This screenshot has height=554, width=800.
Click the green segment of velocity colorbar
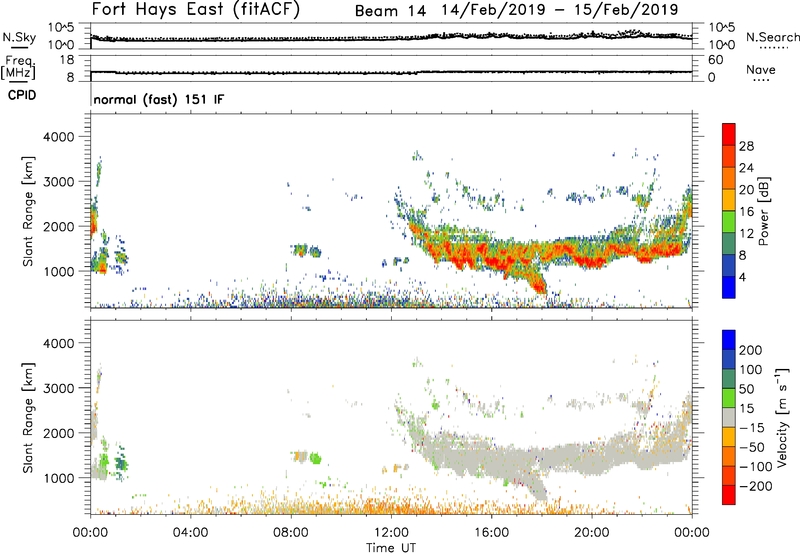(x=729, y=398)
